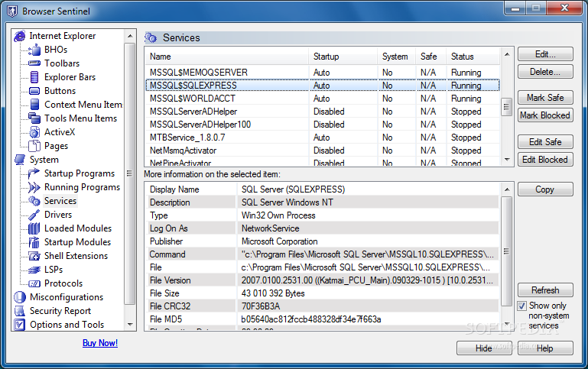Click the LSPs icon
The image size is (588, 369).
[x=34, y=270]
